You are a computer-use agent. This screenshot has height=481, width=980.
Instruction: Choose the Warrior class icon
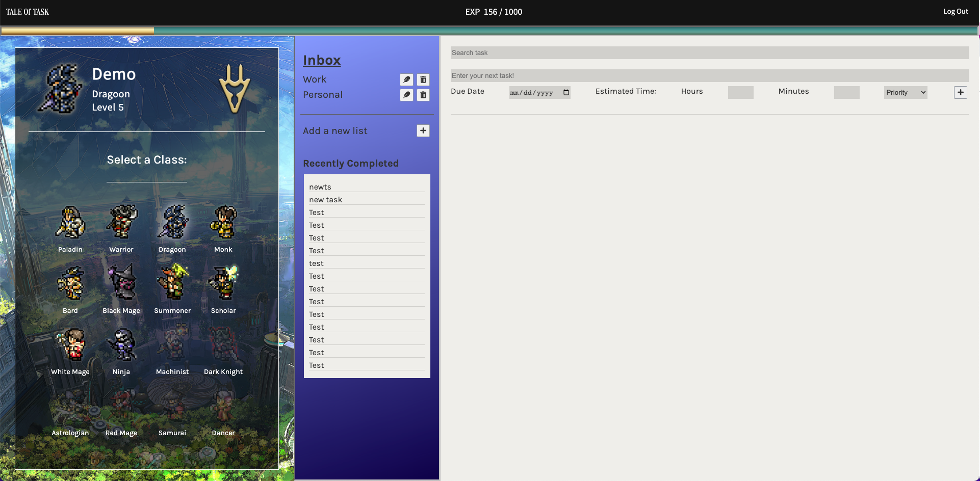(x=121, y=223)
